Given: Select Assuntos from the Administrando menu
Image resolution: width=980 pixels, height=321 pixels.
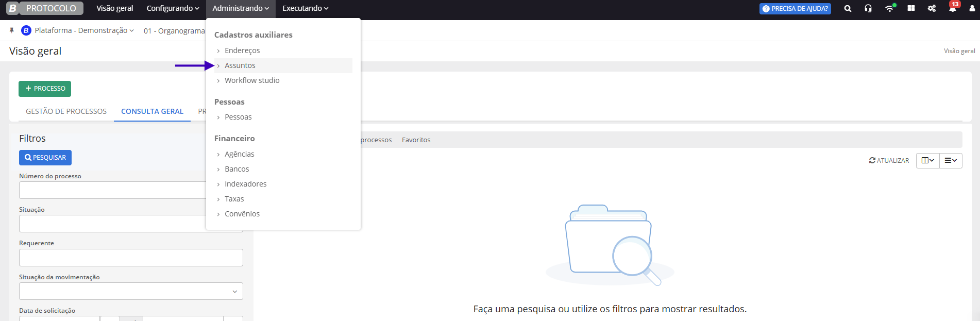Looking at the screenshot, I should [240, 65].
